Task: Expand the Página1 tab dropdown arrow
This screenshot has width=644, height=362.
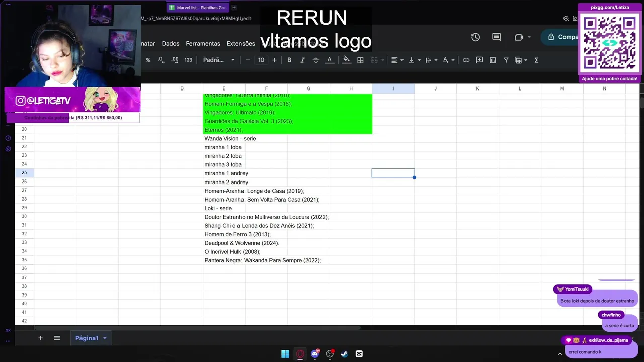Action: [105, 338]
